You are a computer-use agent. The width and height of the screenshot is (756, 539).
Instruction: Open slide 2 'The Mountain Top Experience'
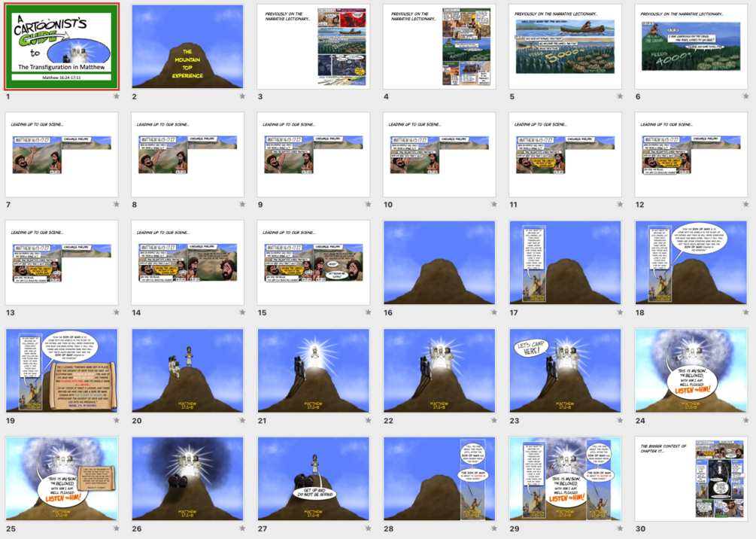pyautogui.click(x=187, y=47)
